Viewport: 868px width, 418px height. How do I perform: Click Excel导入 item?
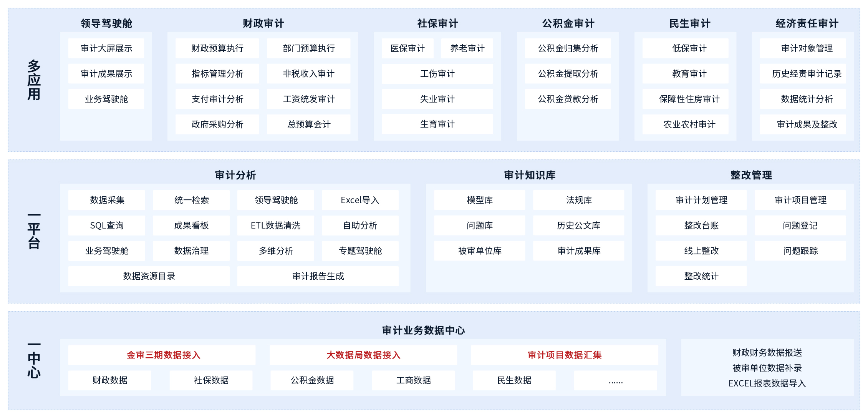click(x=360, y=200)
